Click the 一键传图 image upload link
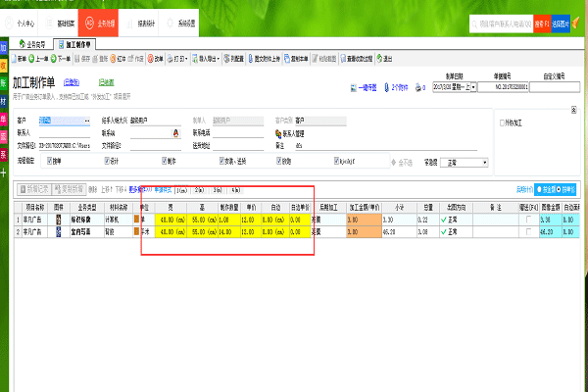 pos(364,88)
